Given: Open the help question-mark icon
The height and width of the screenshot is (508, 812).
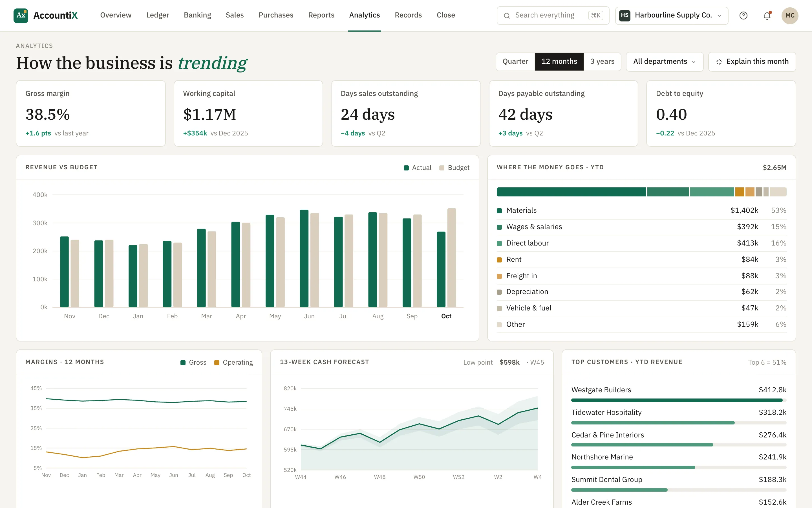Looking at the screenshot, I should [743, 16].
